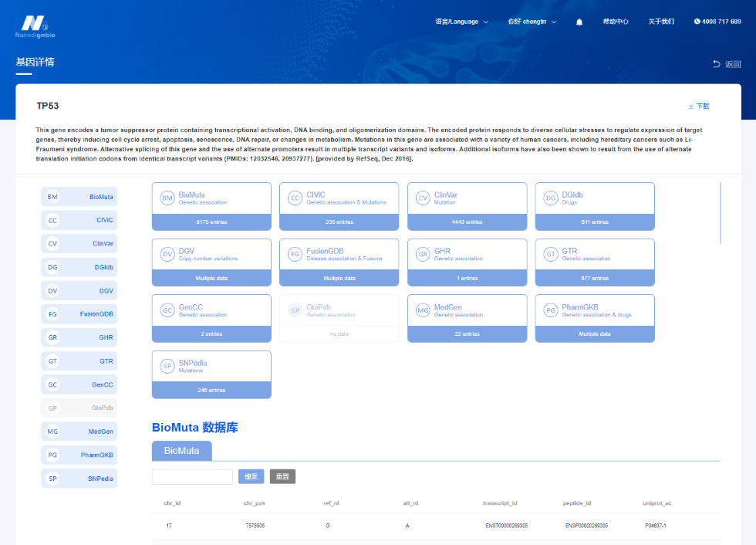The width and height of the screenshot is (756, 545).
Task: Click the CV icon in ClinVar card
Action: (422, 198)
